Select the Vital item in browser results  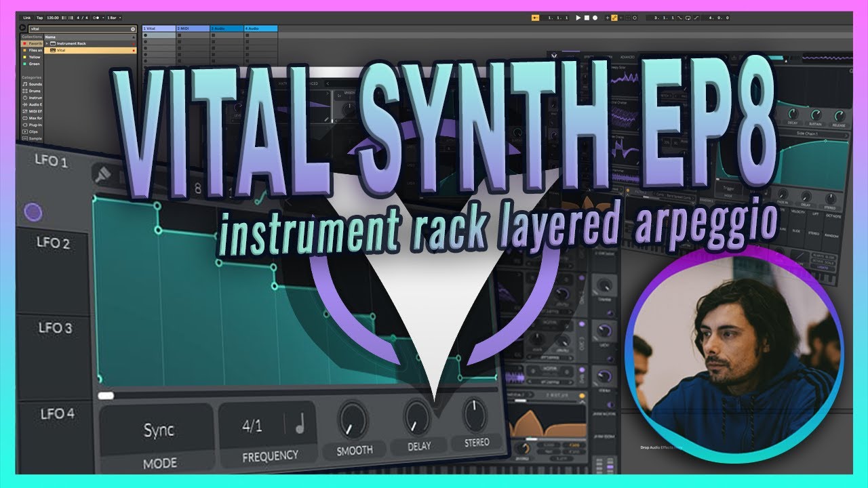coord(90,50)
